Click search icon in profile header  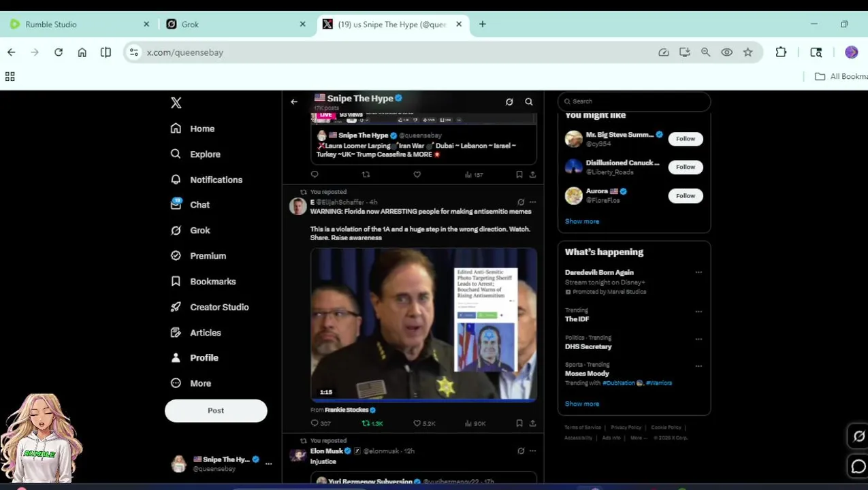(529, 102)
